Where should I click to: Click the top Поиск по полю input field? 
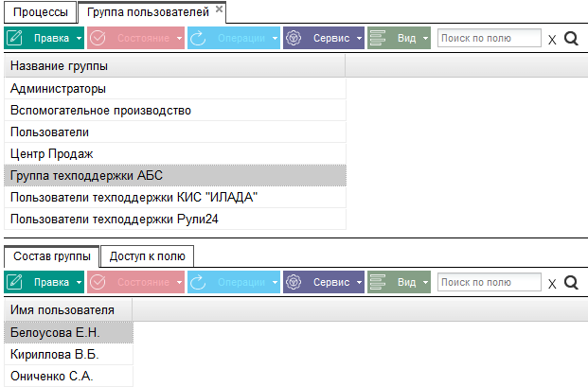489,38
